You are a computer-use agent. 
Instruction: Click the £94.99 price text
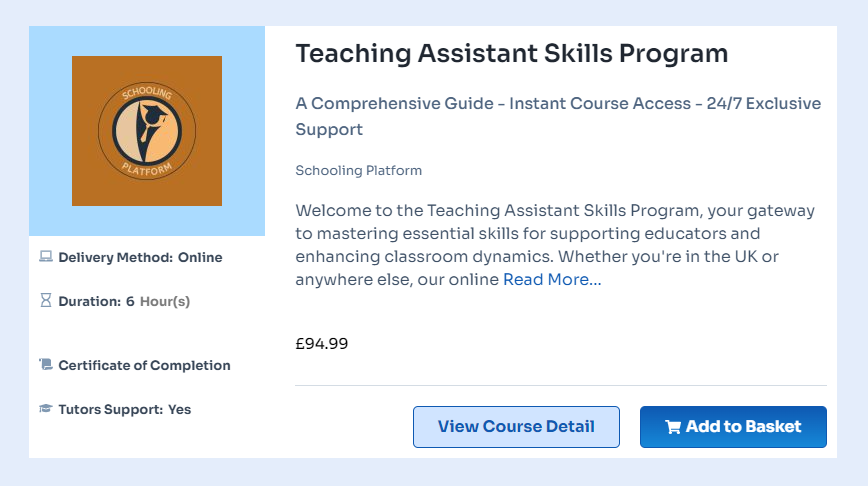321,344
